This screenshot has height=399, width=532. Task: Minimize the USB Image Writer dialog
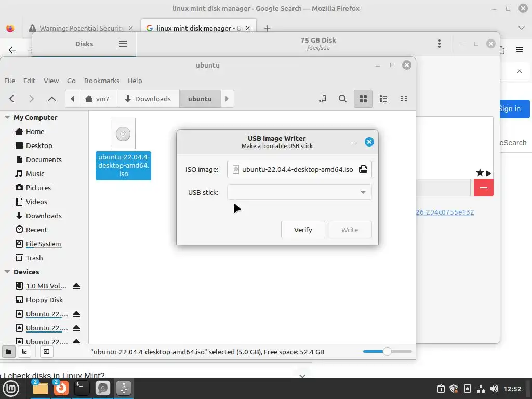point(355,142)
